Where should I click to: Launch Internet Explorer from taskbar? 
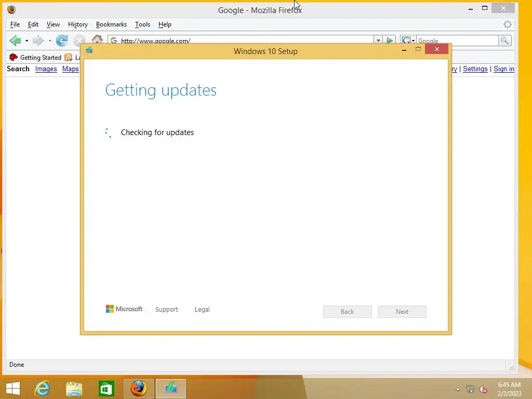coord(43,389)
